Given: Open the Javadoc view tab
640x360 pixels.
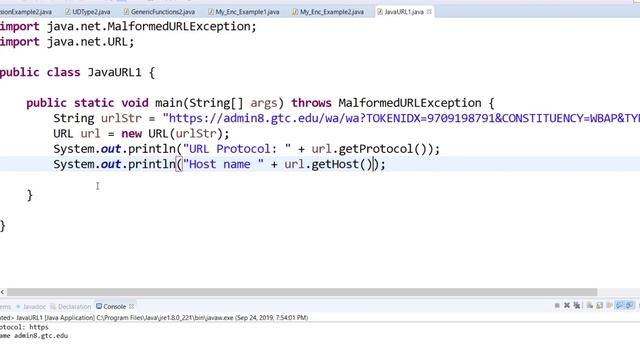Looking at the screenshot, I should (31, 306).
